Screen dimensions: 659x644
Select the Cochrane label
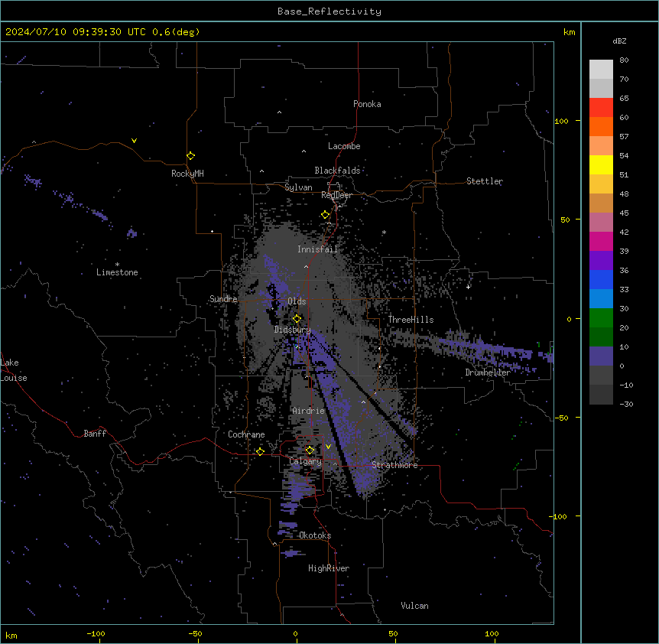(x=246, y=434)
